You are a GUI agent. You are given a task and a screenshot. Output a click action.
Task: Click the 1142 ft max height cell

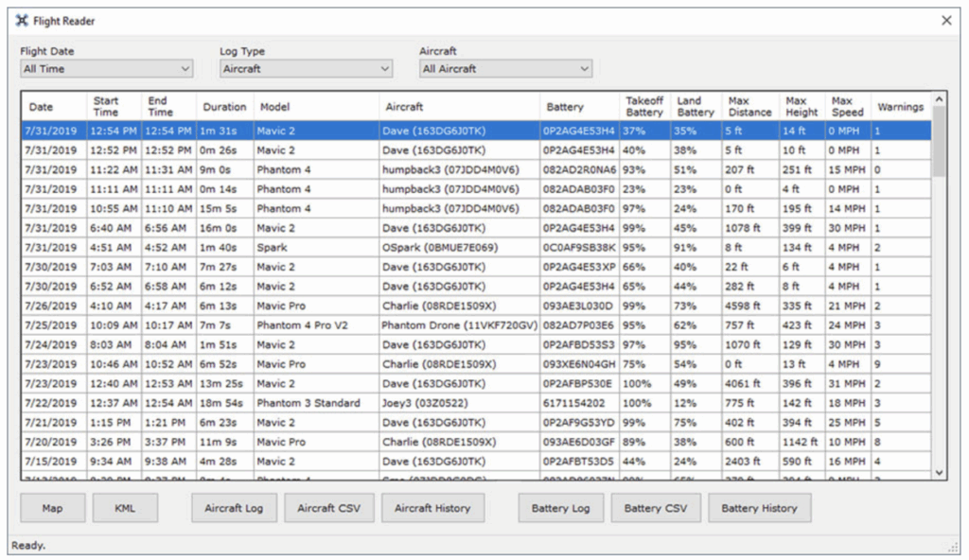pos(801,442)
